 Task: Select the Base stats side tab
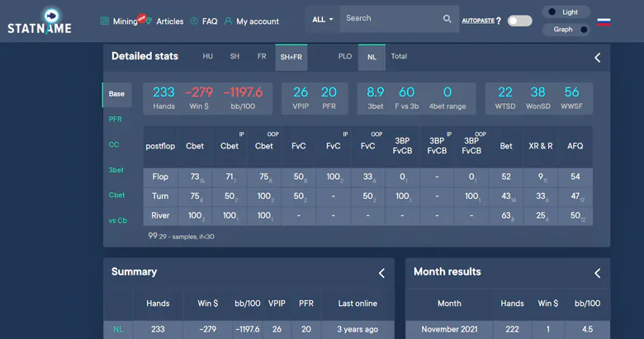(x=117, y=94)
